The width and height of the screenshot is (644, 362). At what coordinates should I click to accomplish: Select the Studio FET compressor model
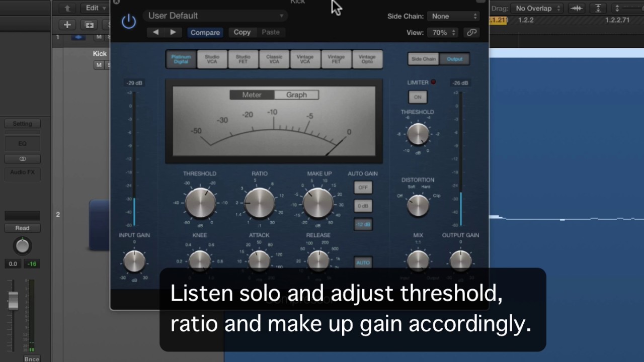point(243,59)
